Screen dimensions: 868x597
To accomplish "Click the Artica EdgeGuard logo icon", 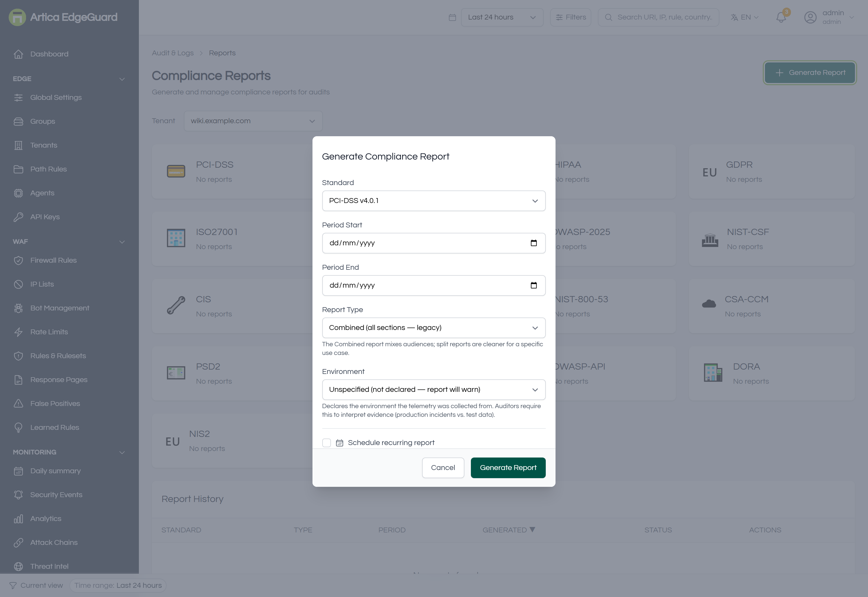I will click(x=17, y=17).
